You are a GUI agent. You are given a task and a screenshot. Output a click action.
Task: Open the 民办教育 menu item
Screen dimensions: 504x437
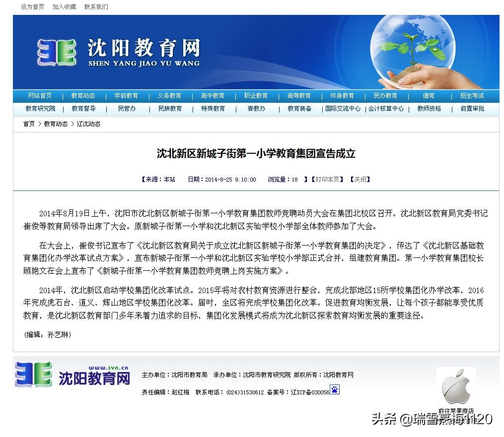385,96
